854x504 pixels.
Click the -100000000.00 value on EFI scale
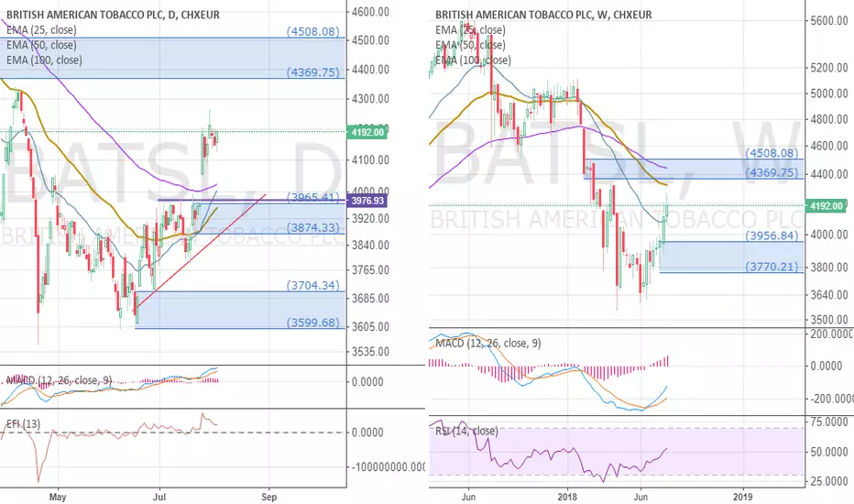389,467
